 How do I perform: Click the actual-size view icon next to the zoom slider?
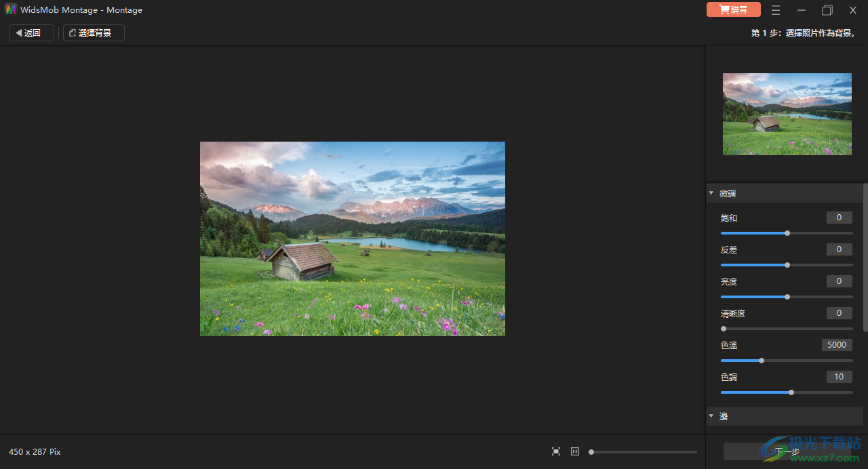575,451
